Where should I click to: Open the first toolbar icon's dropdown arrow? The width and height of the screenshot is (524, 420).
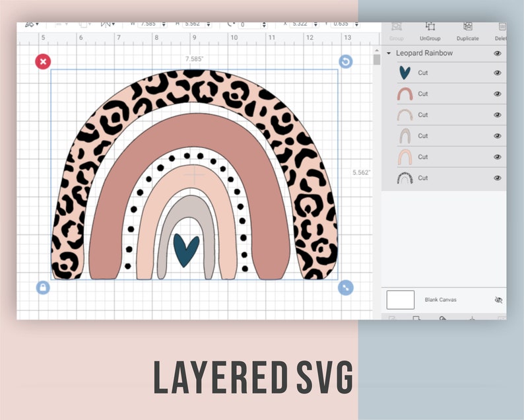coord(37,24)
